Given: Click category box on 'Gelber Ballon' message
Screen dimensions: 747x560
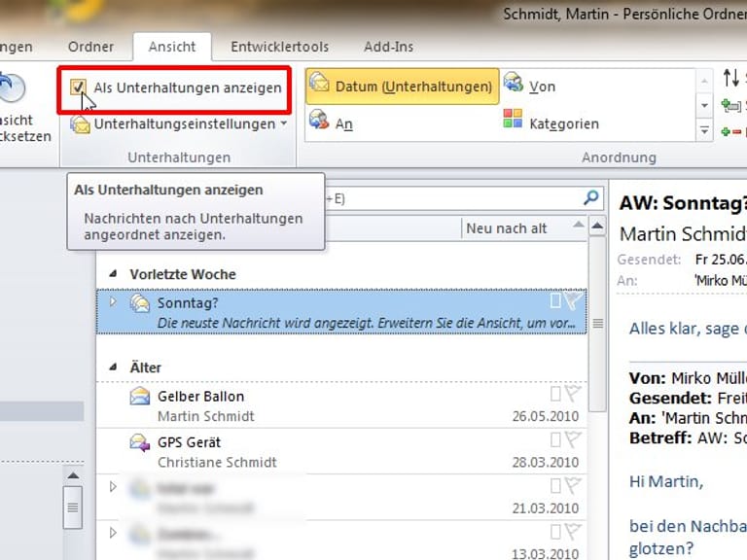Looking at the screenshot, I should (x=555, y=395).
